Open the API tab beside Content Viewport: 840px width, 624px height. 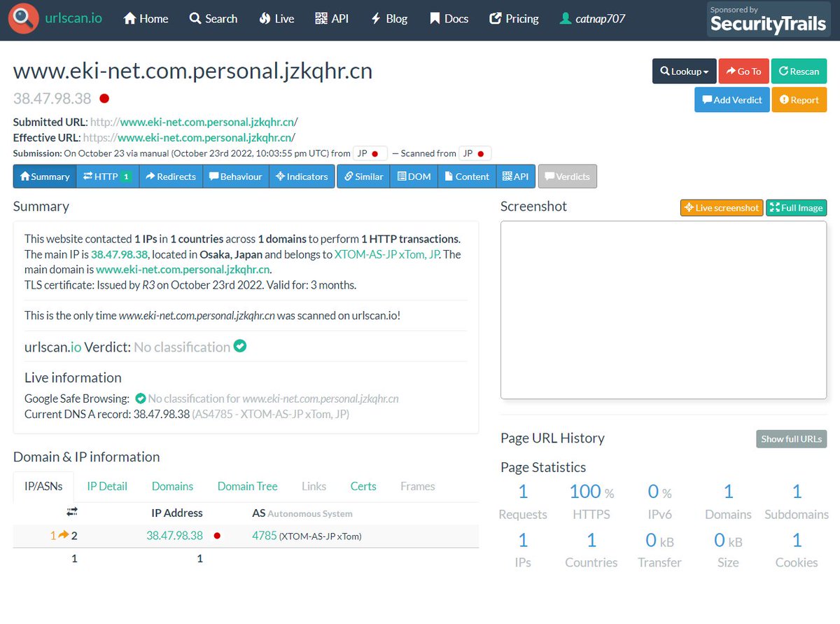[x=516, y=176]
